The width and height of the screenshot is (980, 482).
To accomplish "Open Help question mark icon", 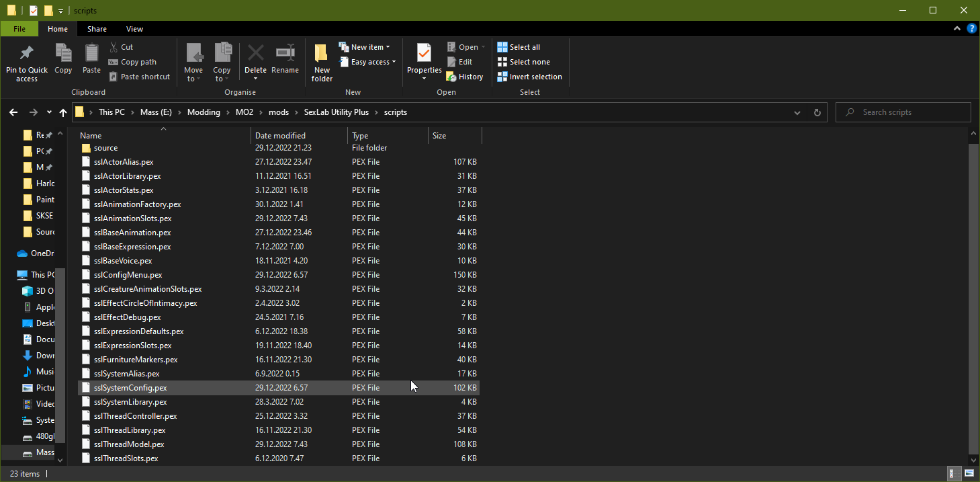I will point(971,29).
